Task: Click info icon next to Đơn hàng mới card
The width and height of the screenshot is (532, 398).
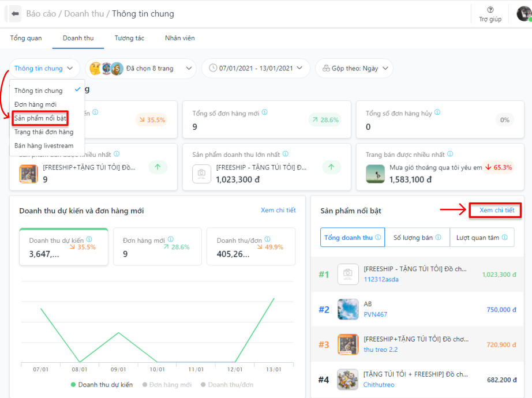Action: pyautogui.click(x=171, y=239)
